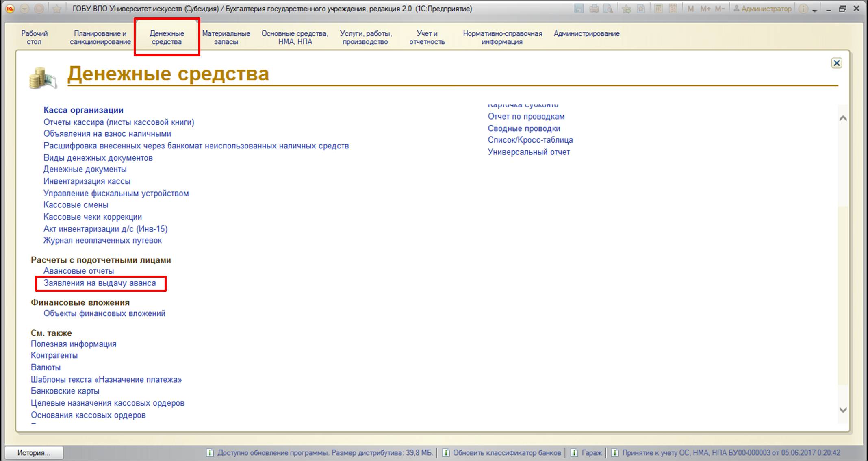Open the information (i) help icon
Viewport: 868px width, 461px height.
click(803, 9)
